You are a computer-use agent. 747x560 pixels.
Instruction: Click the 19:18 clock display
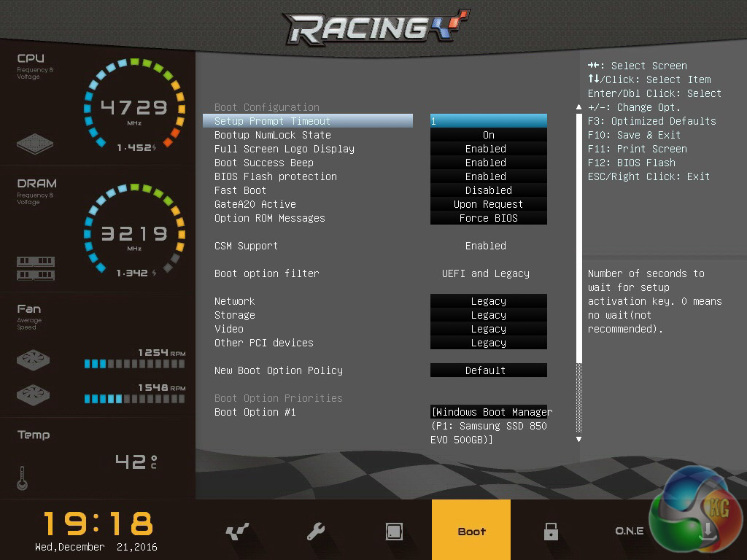click(98, 523)
